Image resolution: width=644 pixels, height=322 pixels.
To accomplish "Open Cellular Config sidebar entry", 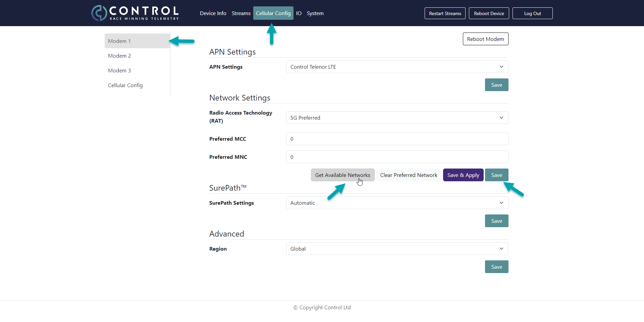I will [125, 85].
